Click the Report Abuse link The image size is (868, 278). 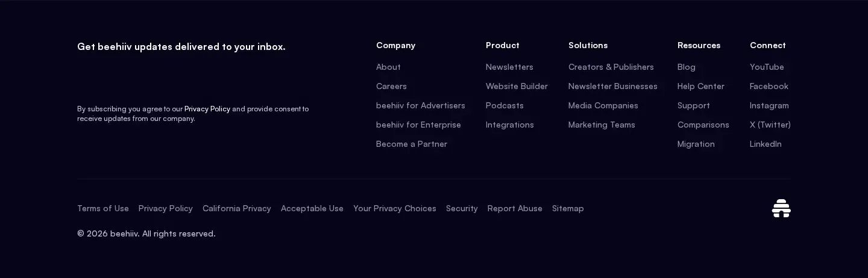click(515, 208)
